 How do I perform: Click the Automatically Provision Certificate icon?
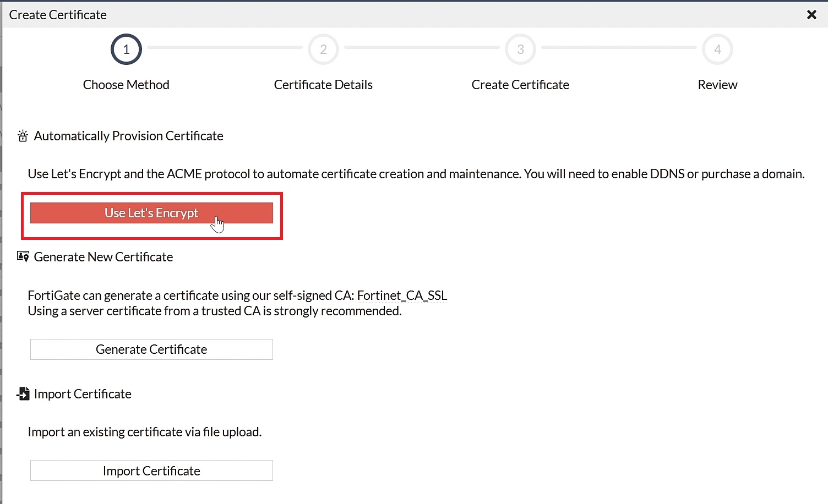click(23, 136)
